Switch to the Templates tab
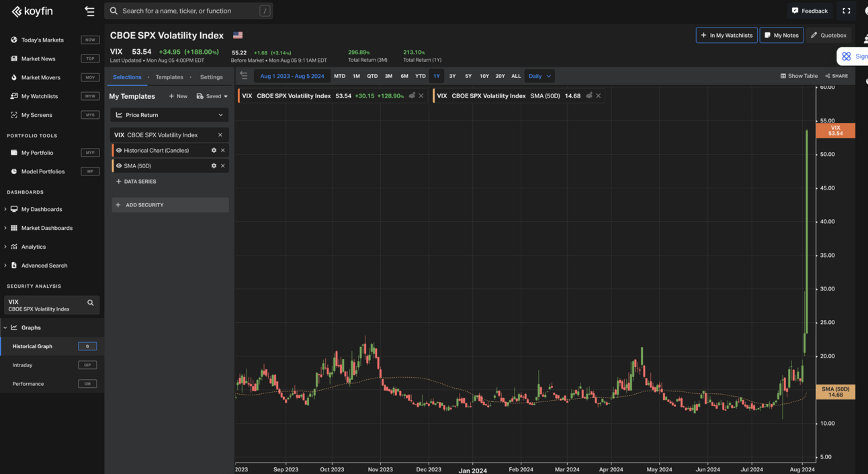The image size is (868, 474). coord(169,77)
